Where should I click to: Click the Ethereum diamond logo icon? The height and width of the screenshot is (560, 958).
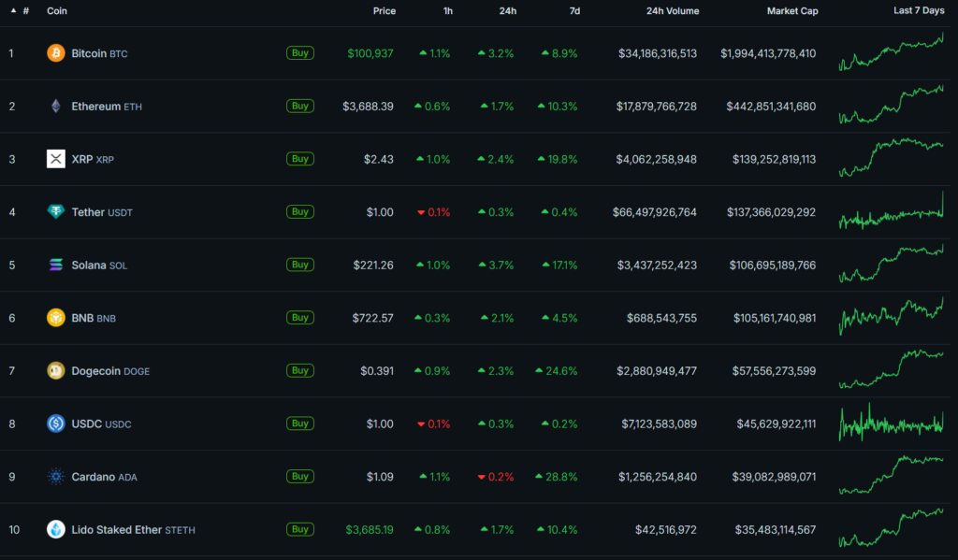point(56,107)
